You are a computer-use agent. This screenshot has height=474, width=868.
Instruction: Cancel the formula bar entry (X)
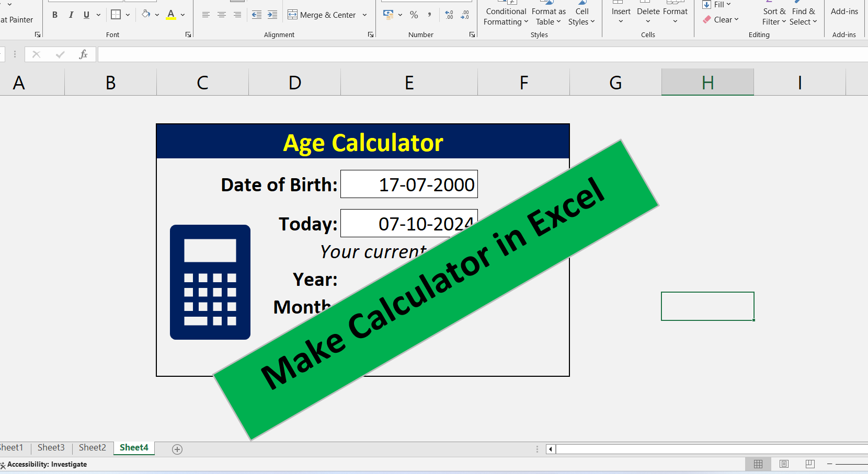click(36, 54)
